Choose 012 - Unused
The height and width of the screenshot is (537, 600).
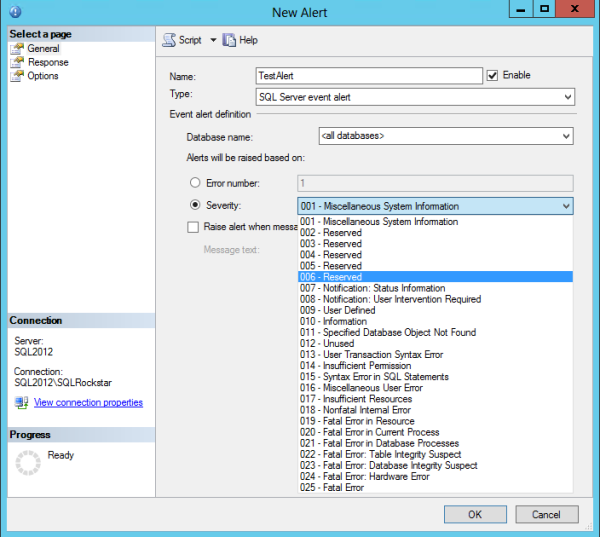(x=435, y=343)
